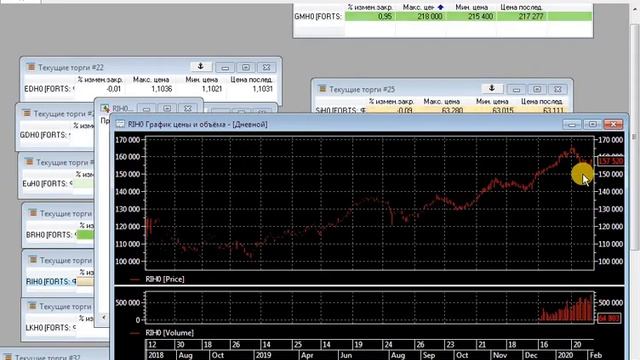Image resolution: width=640 pixels, height=360 pixels.
Task: Click the small RIH0 window title icon
Action: [x=105, y=108]
